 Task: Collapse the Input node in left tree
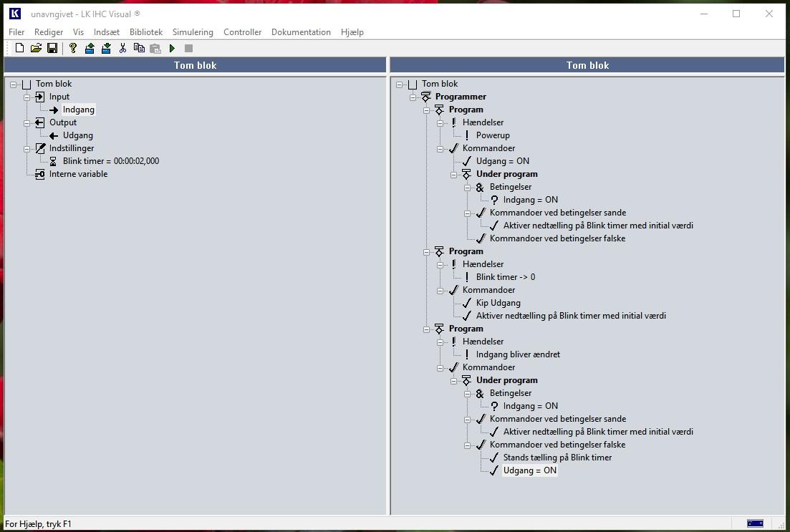pos(27,97)
